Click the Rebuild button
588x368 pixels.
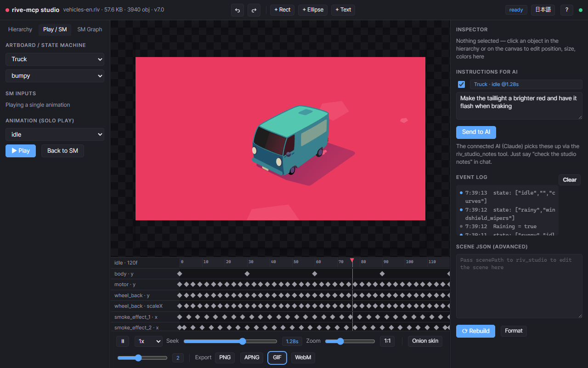coord(475,331)
